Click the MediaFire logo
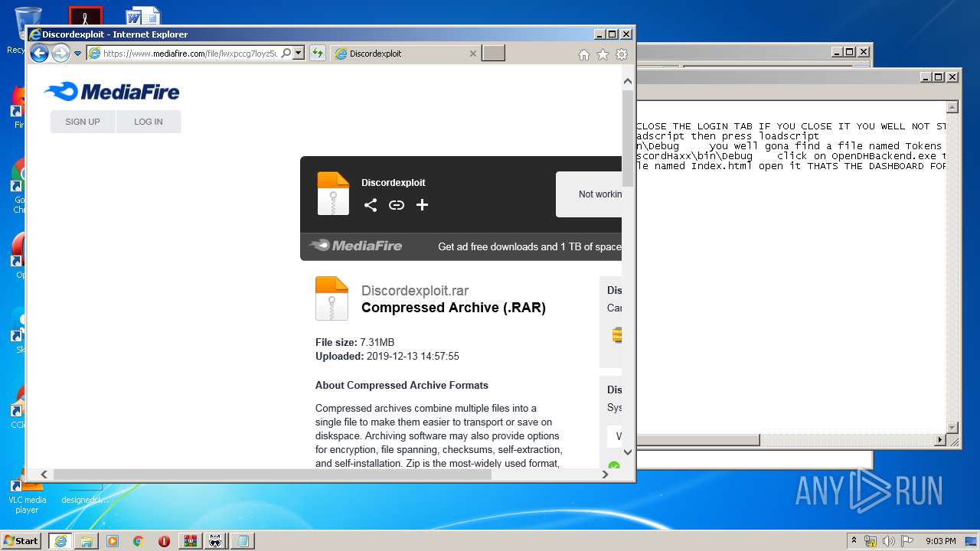 112,92
